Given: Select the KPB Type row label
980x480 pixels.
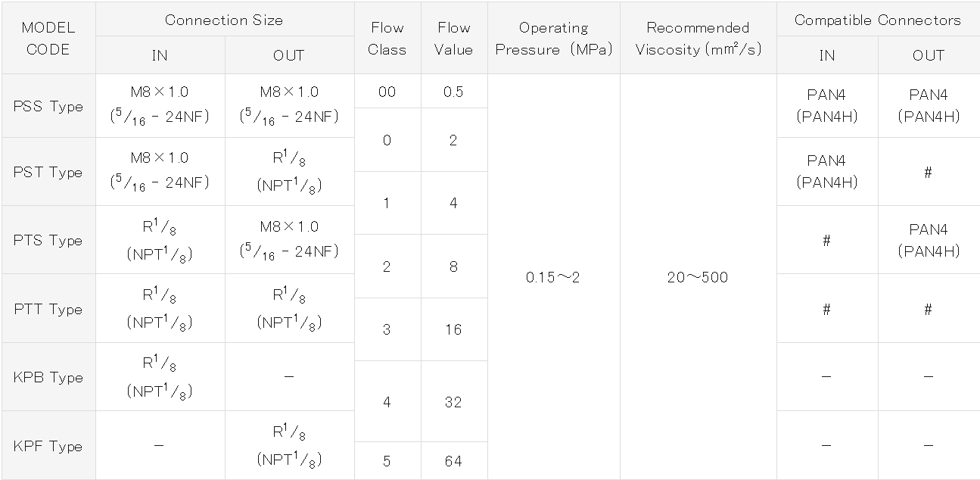Looking at the screenshot, I should pos(48,377).
